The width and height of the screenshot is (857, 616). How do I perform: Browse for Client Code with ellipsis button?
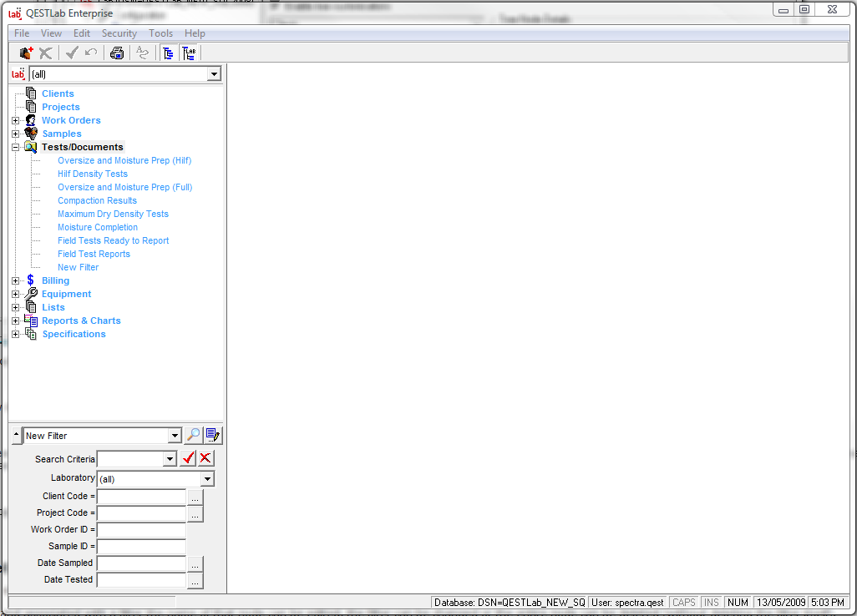coord(195,497)
